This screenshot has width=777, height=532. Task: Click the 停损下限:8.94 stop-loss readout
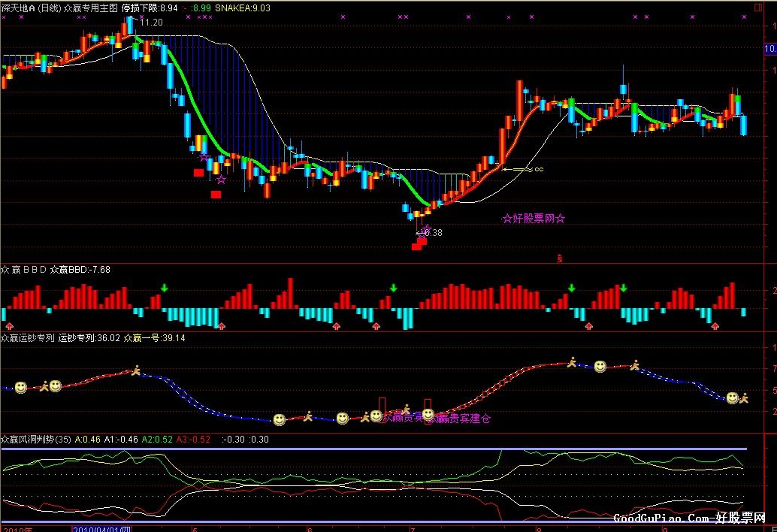coord(150,8)
